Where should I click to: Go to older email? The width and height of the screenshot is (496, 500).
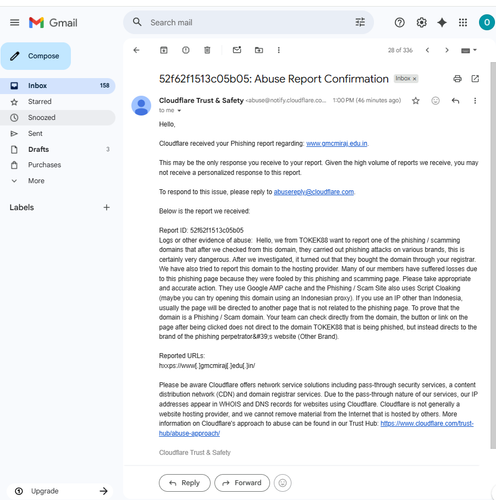(447, 50)
